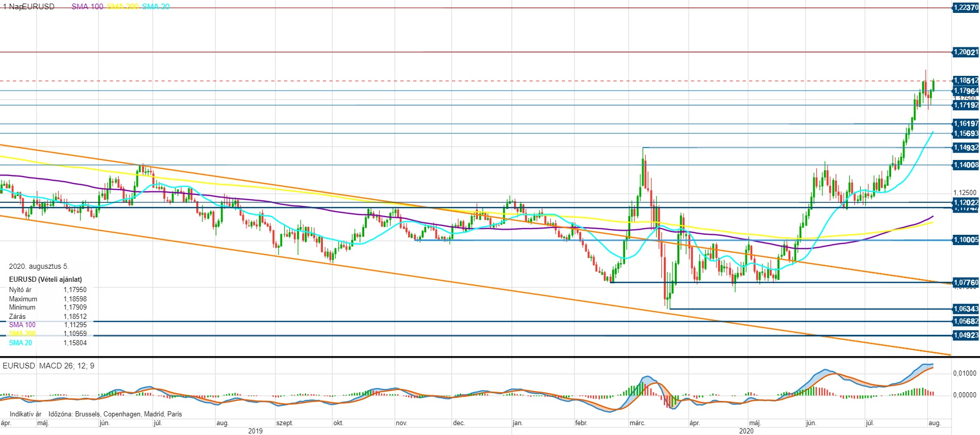
Task: Select yellow SMA 200 in the top legend
Action: click(122, 7)
